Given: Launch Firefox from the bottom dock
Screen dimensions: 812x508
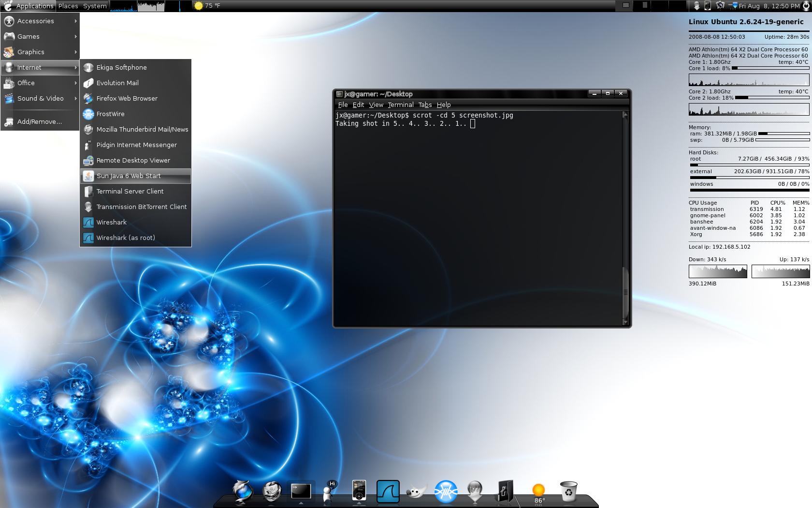Looking at the screenshot, I should pos(242,492).
